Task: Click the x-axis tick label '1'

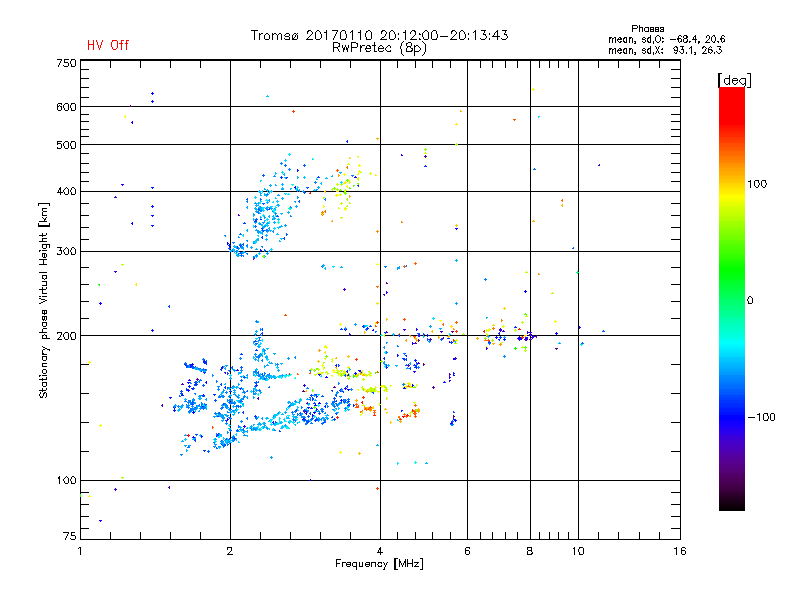Action: 80,551
